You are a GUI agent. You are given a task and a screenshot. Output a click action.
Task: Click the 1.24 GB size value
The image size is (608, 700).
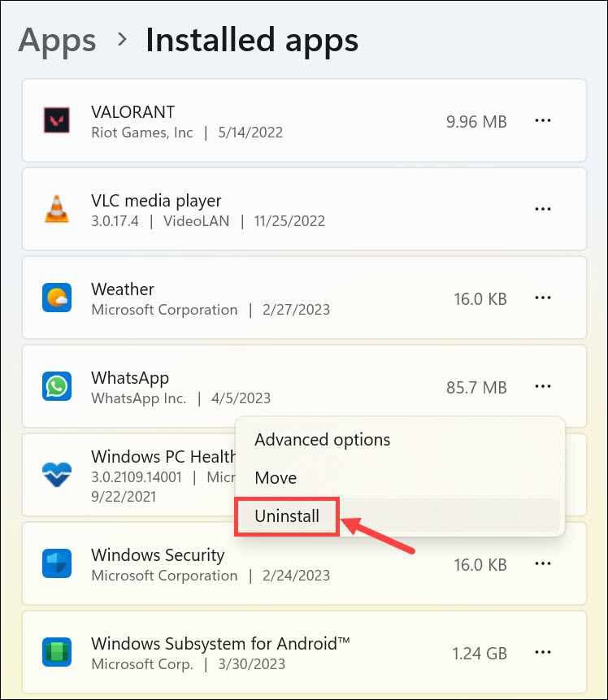tap(480, 654)
